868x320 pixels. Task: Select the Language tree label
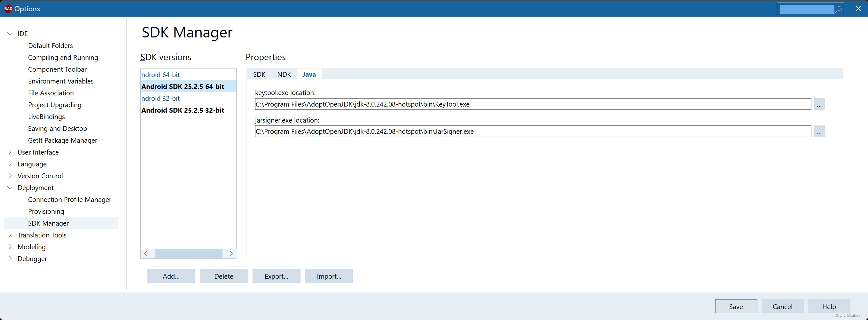32,164
